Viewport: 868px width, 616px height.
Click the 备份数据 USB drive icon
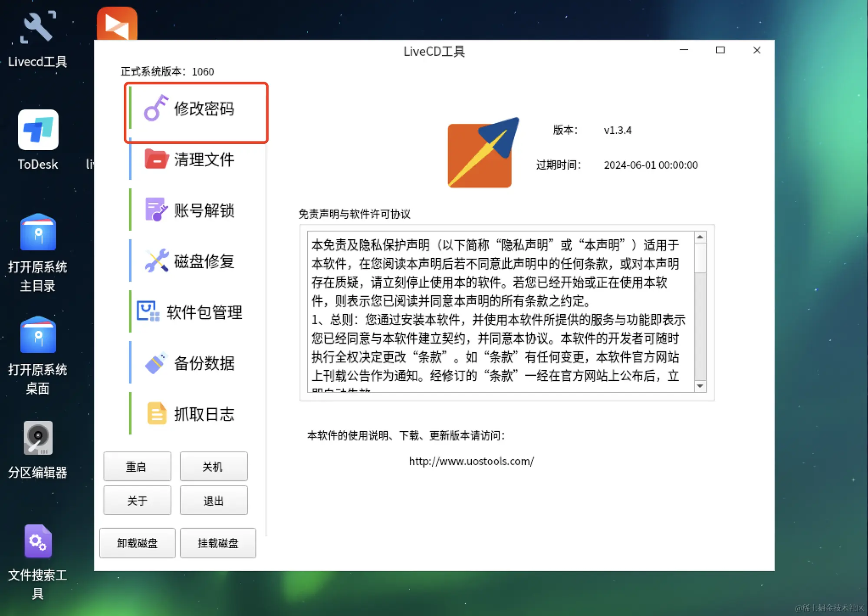pos(156,363)
